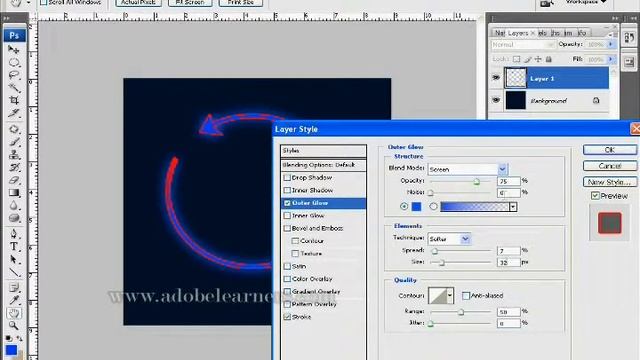This screenshot has width=640, height=360.
Task: Switch to the Navigator tab
Action: [x=500, y=33]
